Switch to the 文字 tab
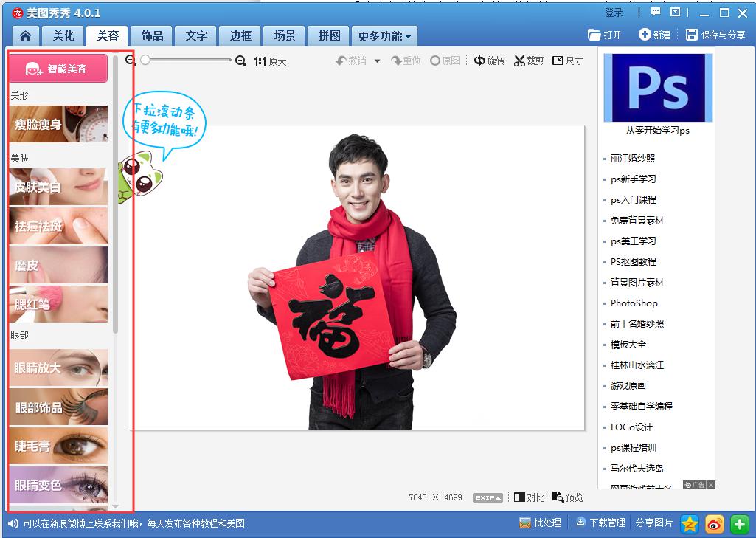The image size is (756, 538). 196,35
